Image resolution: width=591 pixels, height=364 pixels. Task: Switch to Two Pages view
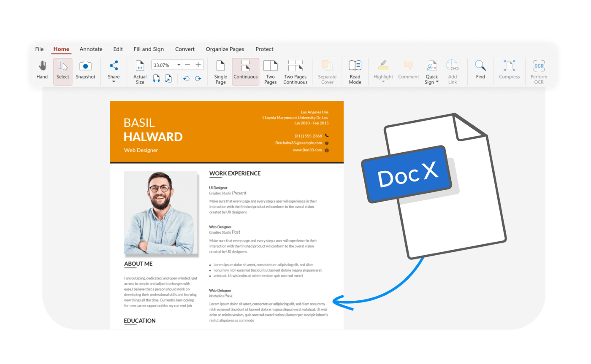coord(270,72)
